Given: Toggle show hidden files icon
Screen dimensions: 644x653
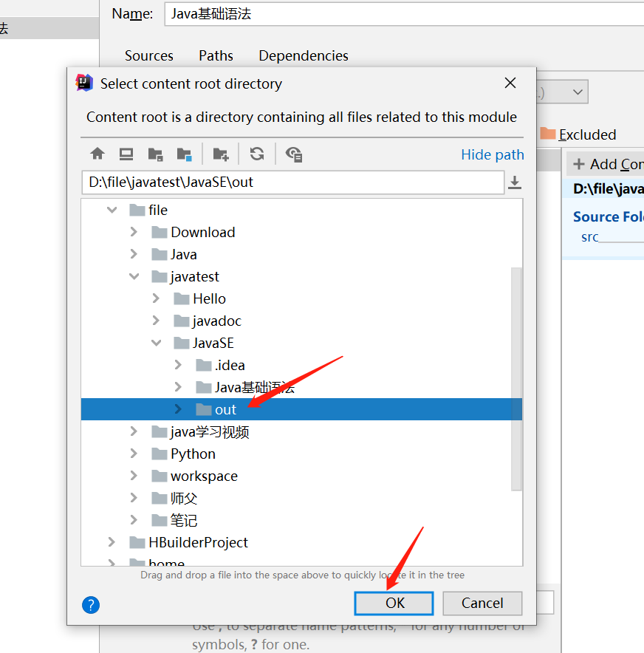Looking at the screenshot, I should pyautogui.click(x=294, y=154).
